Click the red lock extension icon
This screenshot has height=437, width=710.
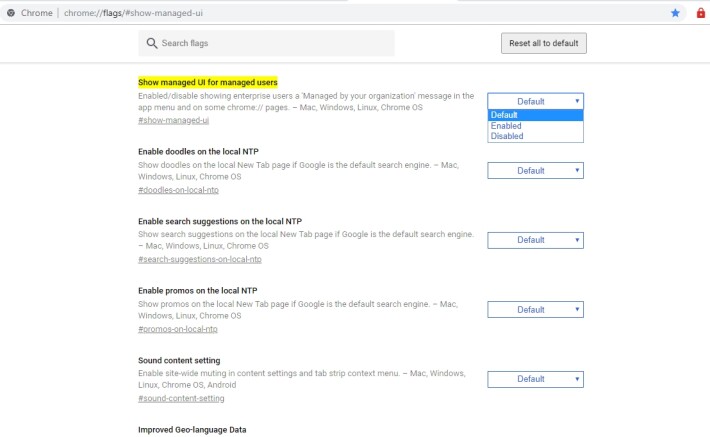click(700, 13)
